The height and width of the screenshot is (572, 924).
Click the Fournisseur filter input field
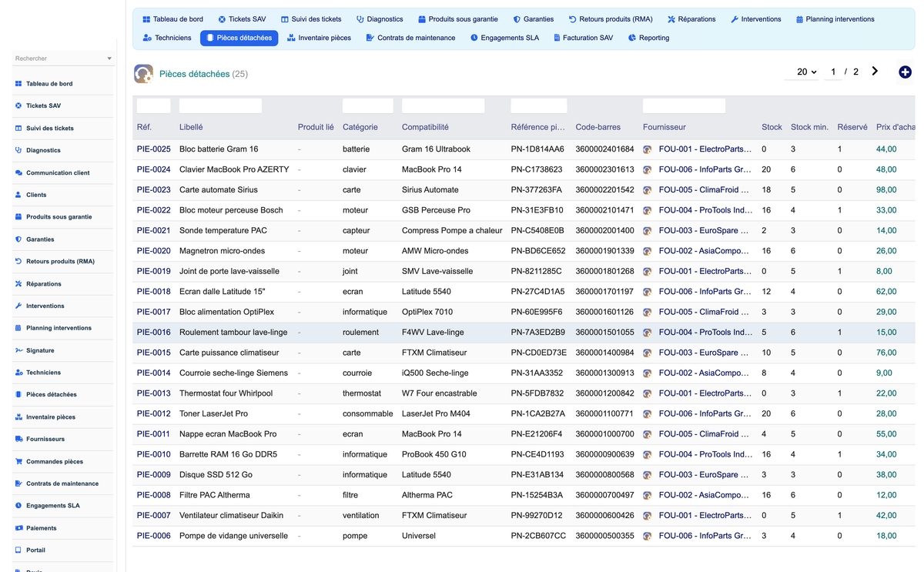pyautogui.click(x=684, y=105)
